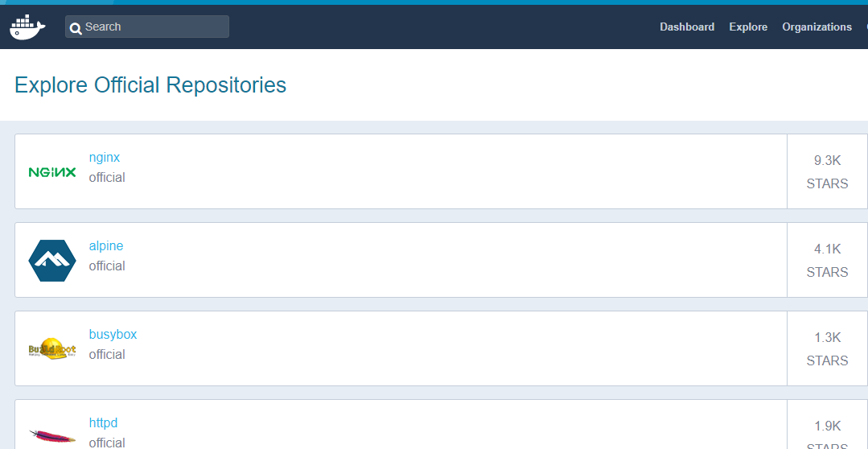The height and width of the screenshot is (449, 868).
Task: Click the official label under nginx
Action: point(107,178)
